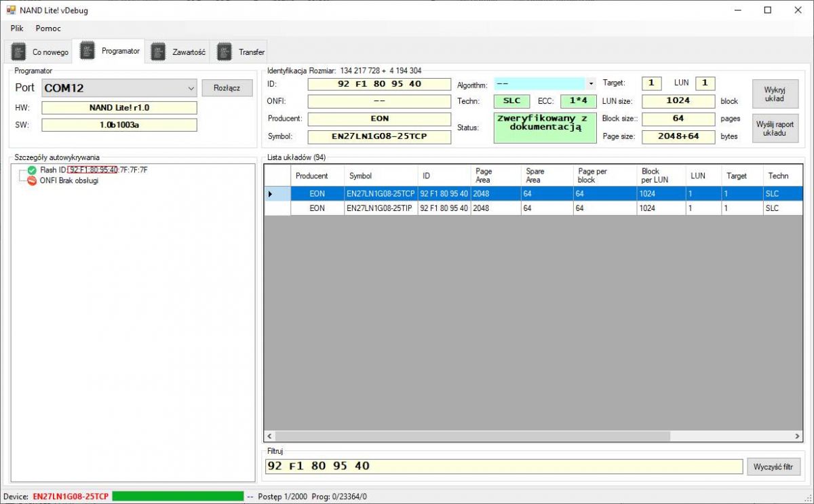Click the Postęp 1/2000 status text
Image resolution: width=814 pixels, height=504 pixels.
283,497
